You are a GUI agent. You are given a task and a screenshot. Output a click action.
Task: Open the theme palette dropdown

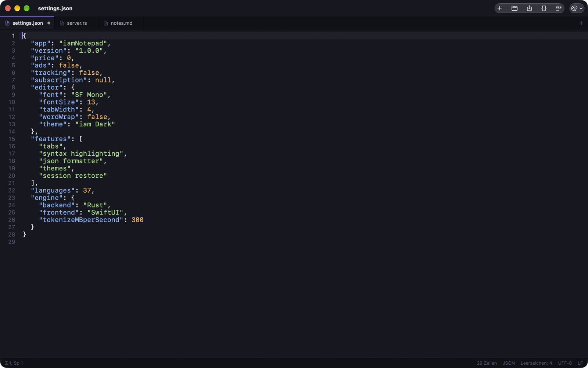(x=577, y=8)
